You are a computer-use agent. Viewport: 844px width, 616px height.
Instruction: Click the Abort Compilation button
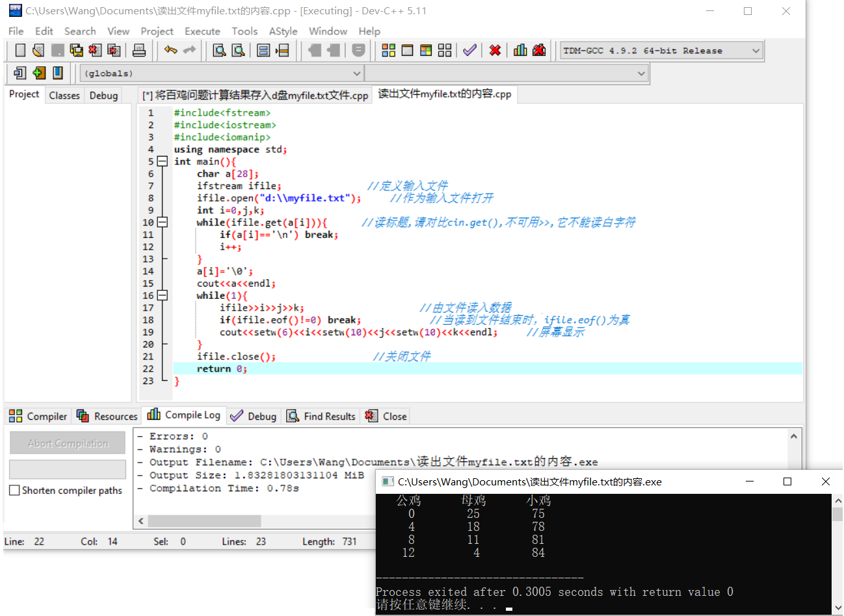(67, 442)
